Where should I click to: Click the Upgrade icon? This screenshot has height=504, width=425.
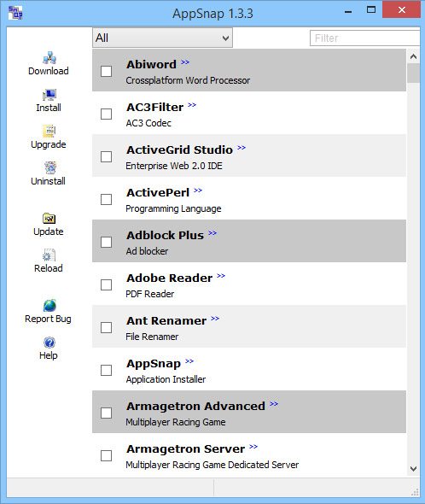coord(49,132)
